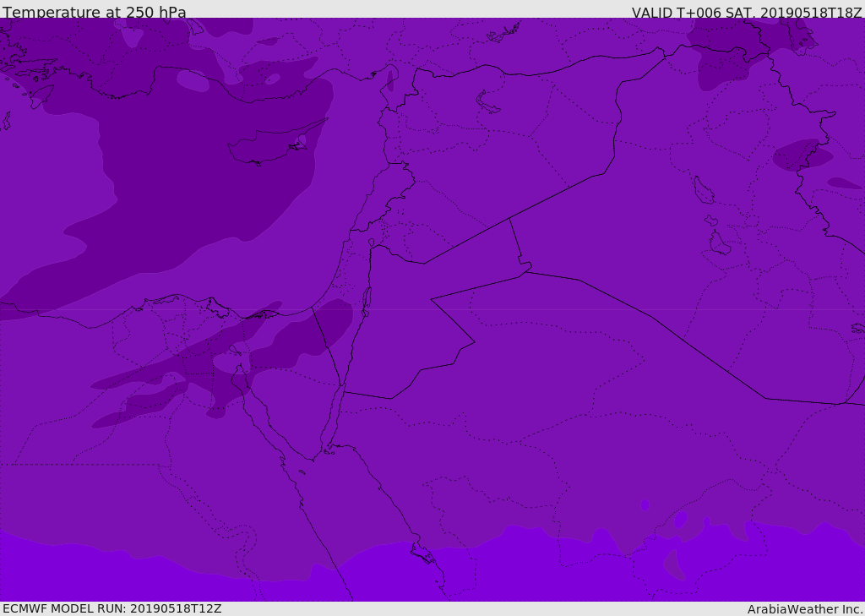Click the 'Temperature at 250 hPa' title text

pyautogui.click(x=95, y=12)
